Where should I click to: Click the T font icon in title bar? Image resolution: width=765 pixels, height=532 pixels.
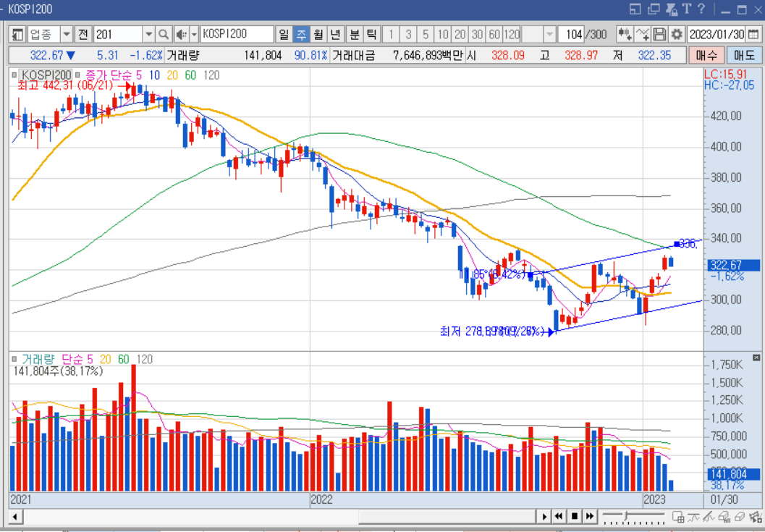pos(686,9)
